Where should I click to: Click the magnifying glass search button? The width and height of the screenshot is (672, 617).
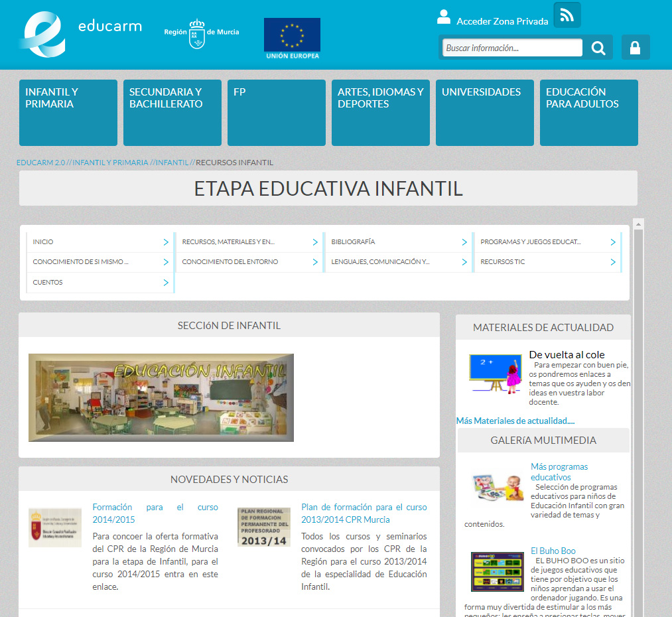(x=598, y=48)
